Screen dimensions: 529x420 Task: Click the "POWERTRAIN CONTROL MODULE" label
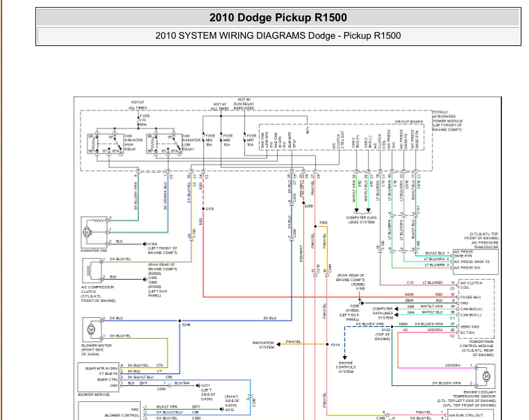coord(478,344)
